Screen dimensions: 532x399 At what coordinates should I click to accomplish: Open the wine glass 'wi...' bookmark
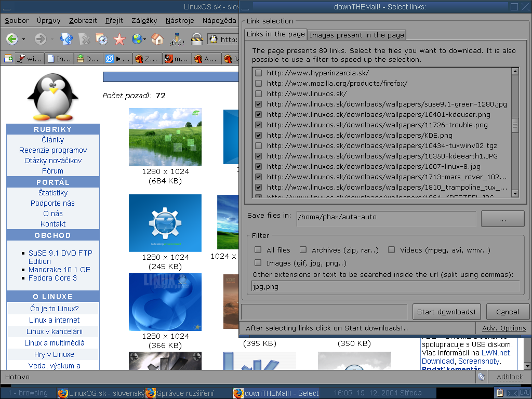pos(30,59)
